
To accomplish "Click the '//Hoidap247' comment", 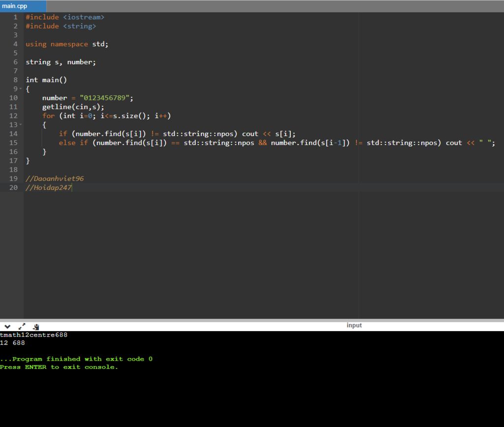I will [49, 187].
